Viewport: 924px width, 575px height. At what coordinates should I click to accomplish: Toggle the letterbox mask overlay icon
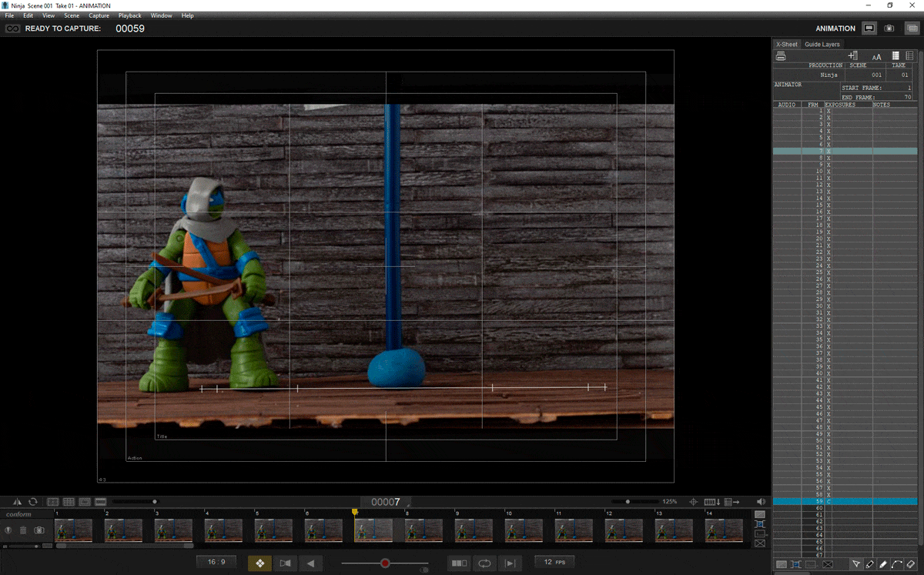coord(100,502)
